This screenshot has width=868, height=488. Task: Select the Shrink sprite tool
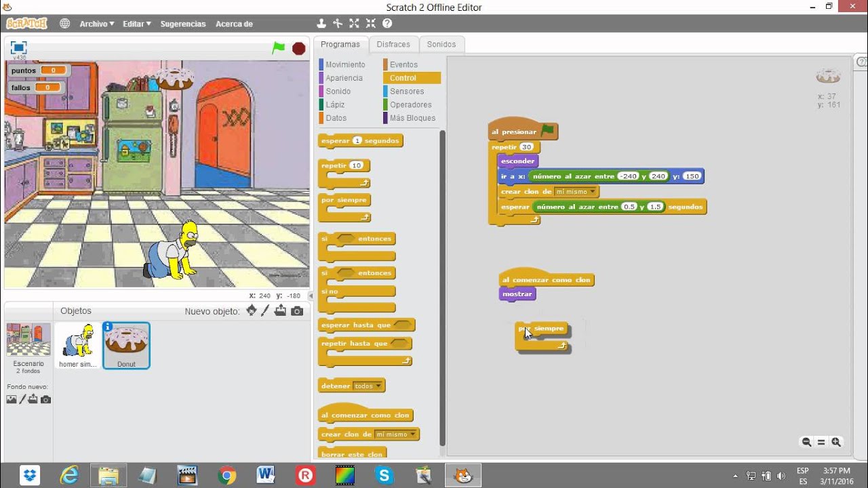(370, 24)
